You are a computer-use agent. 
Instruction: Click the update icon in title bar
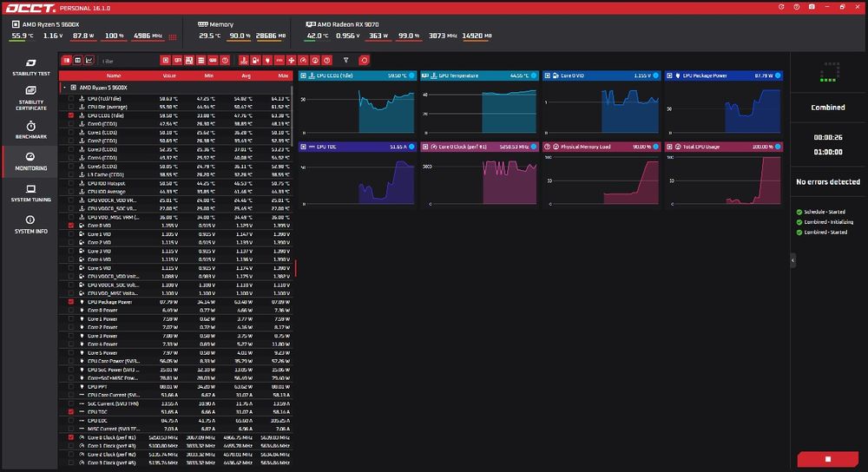click(x=781, y=7)
